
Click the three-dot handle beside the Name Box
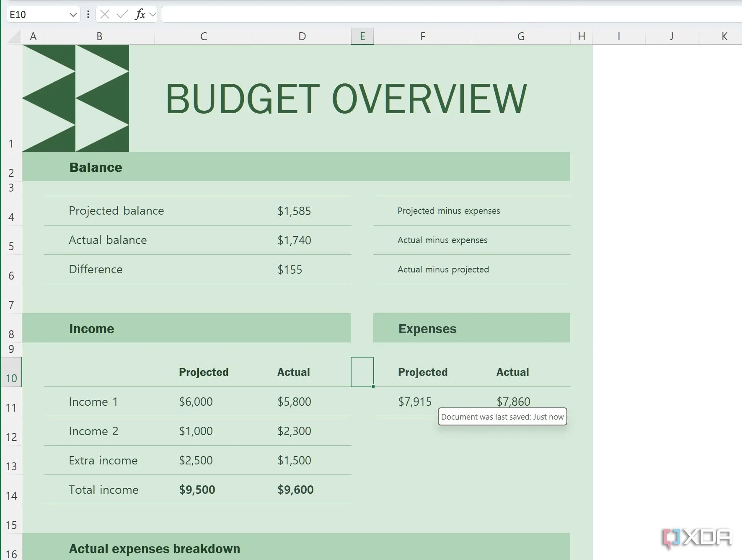click(88, 15)
